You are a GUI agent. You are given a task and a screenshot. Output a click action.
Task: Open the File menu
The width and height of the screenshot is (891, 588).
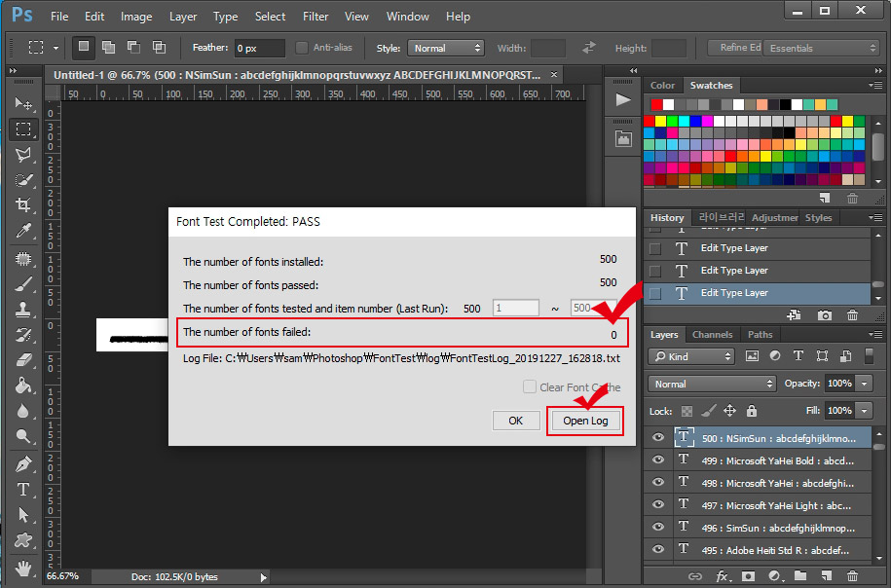(x=59, y=17)
